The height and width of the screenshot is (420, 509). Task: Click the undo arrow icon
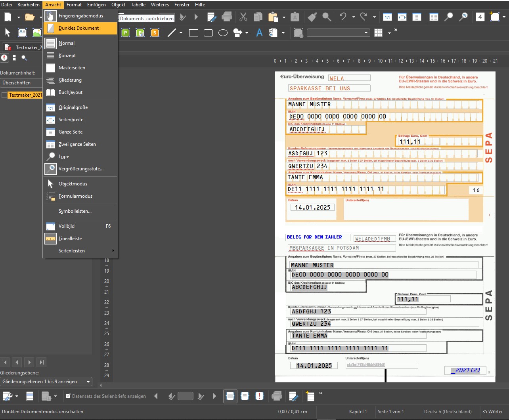click(x=343, y=17)
